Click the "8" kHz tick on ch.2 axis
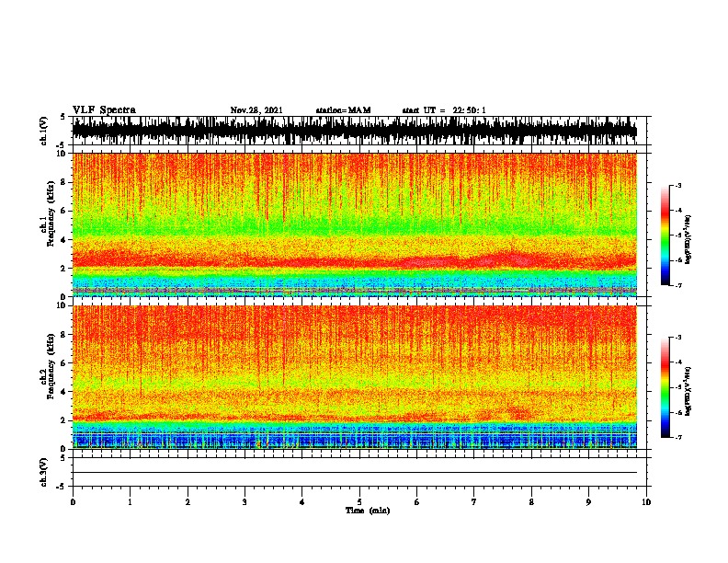This screenshot has width=728, height=563. [63, 335]
